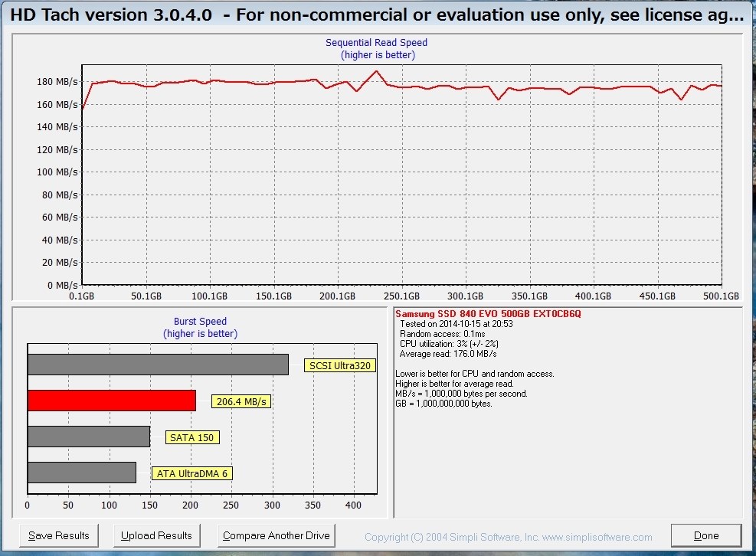Click 'Tested on 2014-10-15 at 20:53' line
Image resolution: width=756 pixels, height=556 pixels.
(x=456, y=324)
